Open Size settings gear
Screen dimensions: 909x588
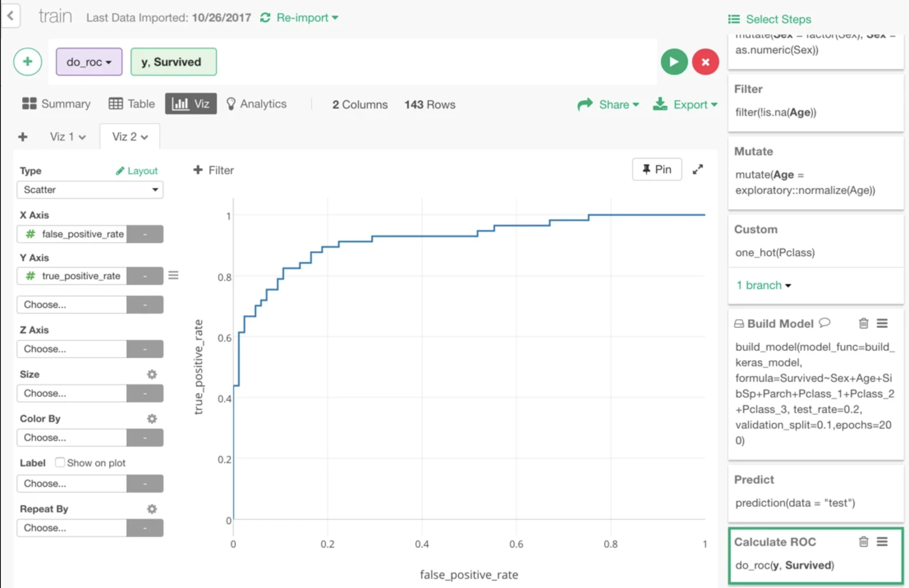[152, 374]
